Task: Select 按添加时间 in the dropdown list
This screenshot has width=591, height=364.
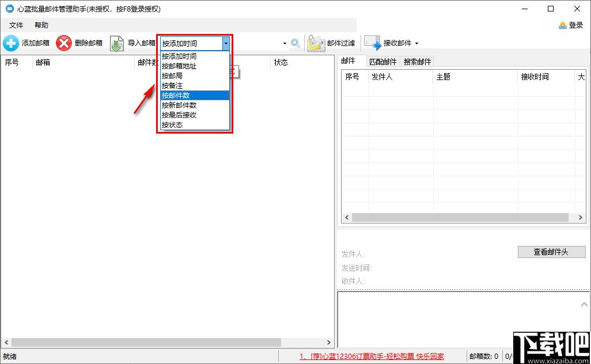Action: point(195,56)
